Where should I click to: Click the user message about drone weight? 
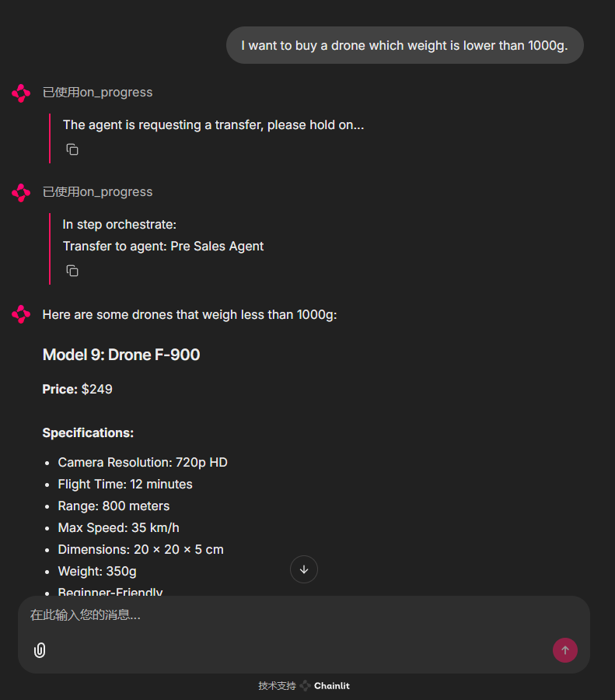click(x=404, y=45)
